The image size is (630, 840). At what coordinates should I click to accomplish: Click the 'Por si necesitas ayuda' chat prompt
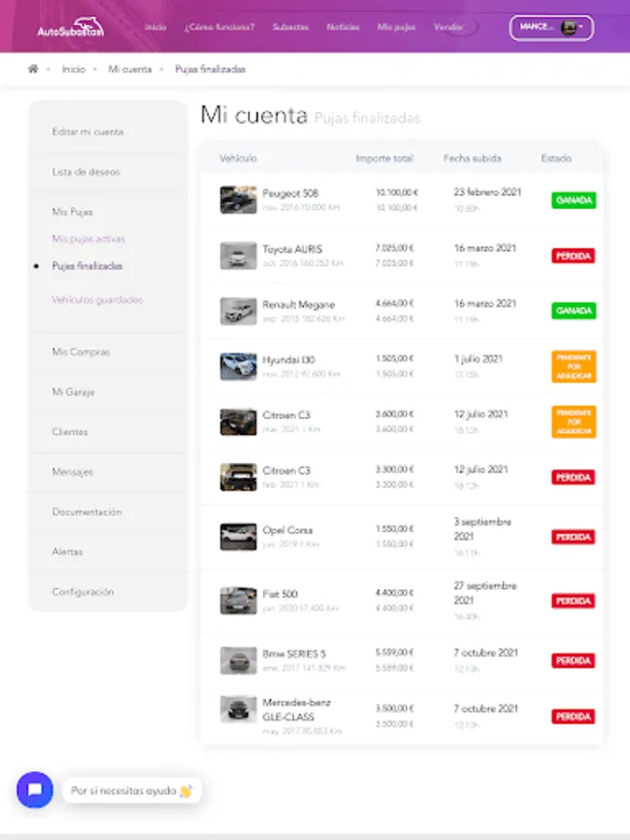coord(132,791)
